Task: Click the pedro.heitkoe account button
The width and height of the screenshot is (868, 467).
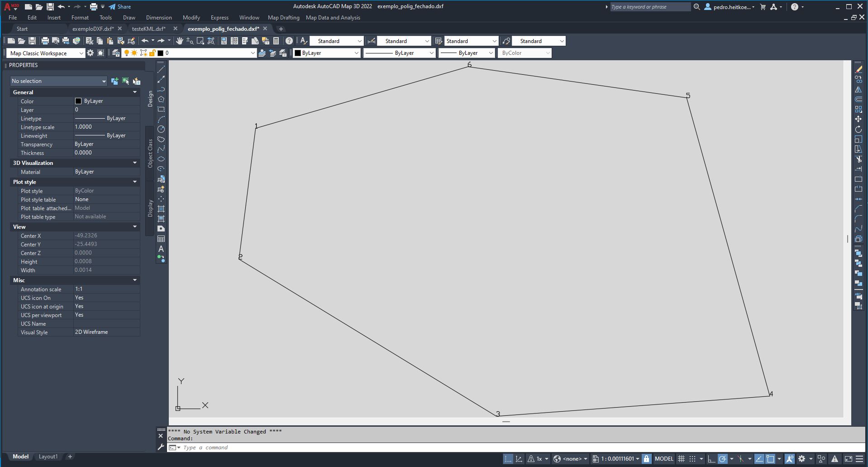Action: tap(730, 7)
